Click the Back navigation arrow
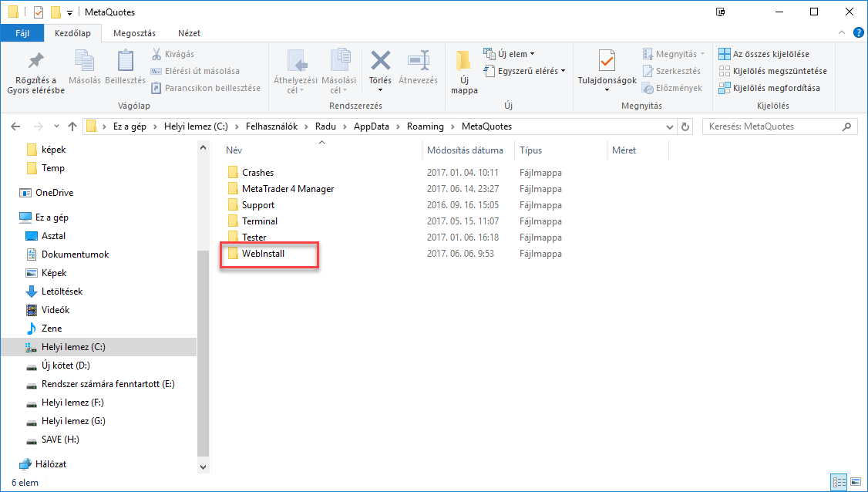 [x=15, y=126]
